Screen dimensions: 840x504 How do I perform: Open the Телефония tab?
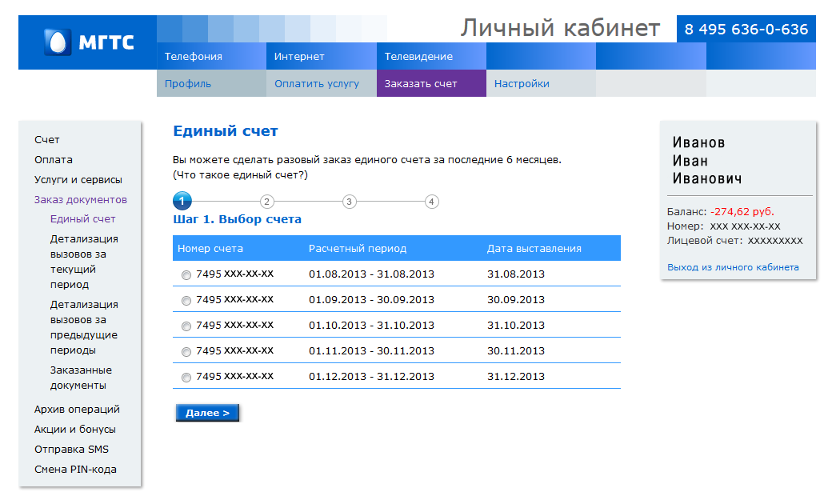(211, 56)
